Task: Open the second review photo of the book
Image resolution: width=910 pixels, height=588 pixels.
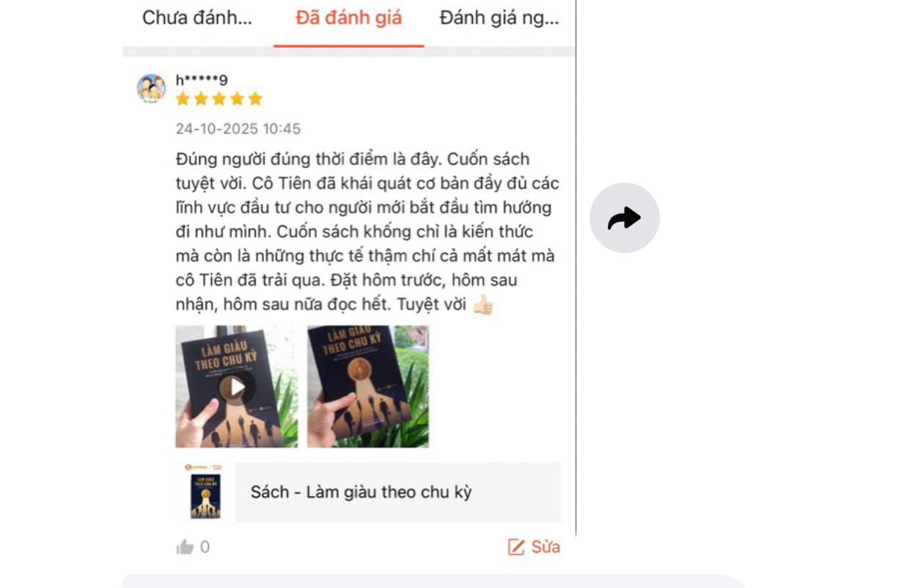Action: coord(368,386)
